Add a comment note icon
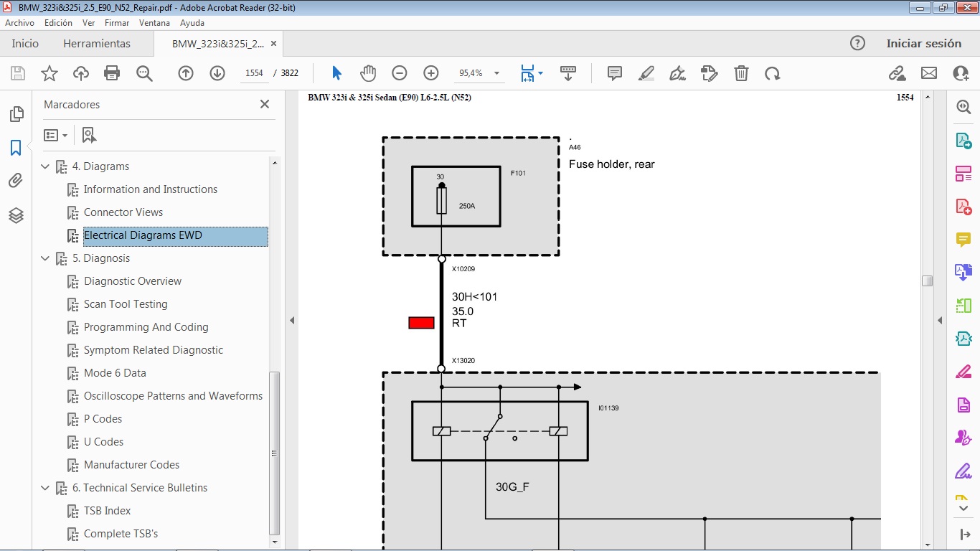The image size is (980, 551). pos(615,73)
